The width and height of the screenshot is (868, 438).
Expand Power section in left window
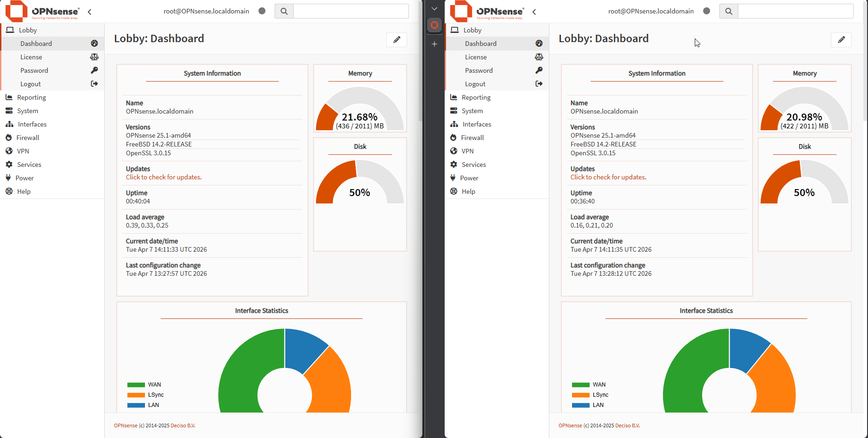tap(52, 178)
